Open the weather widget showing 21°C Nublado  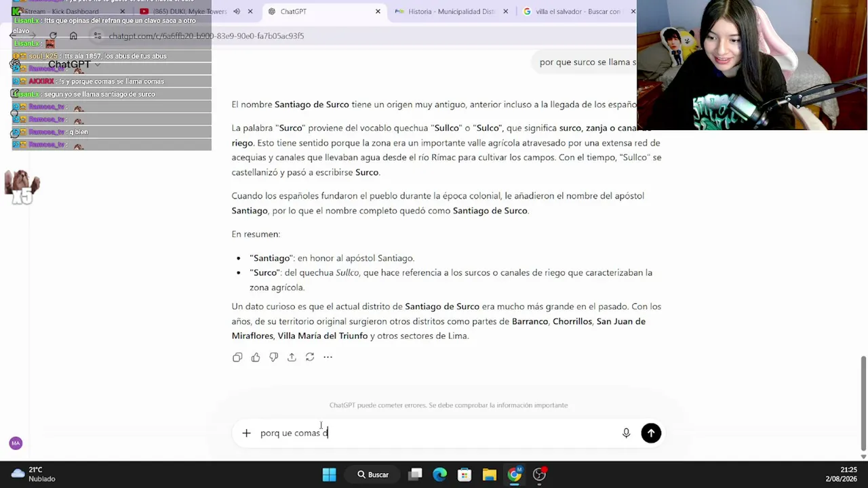tap(33, 474)
